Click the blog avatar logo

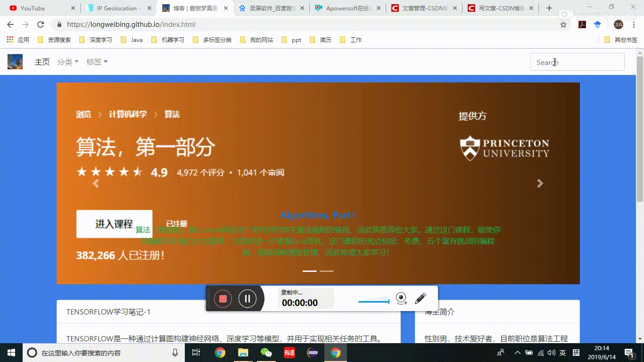pyautogui.click(x=15, y=62)
